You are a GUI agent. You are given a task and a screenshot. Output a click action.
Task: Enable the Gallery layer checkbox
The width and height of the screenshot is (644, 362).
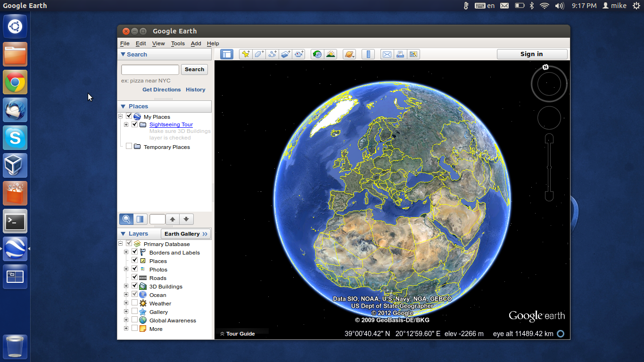(135, 311)
